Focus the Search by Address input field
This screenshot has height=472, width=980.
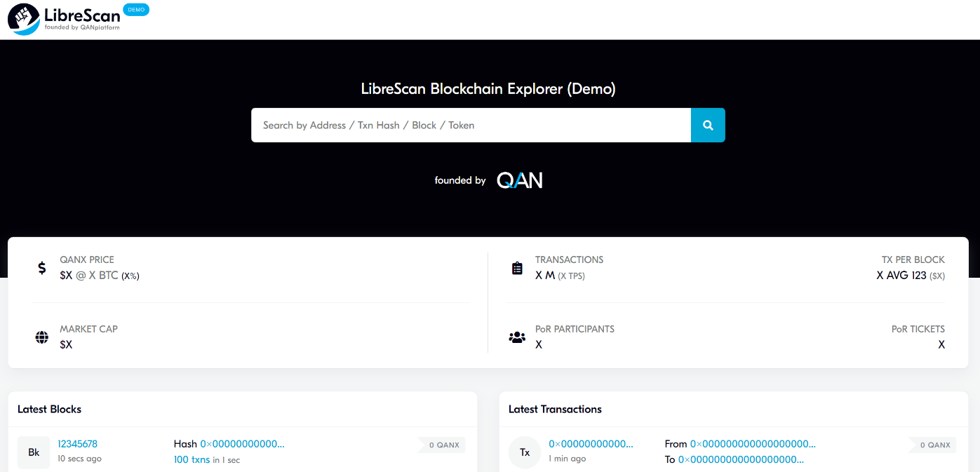(471, 126)
